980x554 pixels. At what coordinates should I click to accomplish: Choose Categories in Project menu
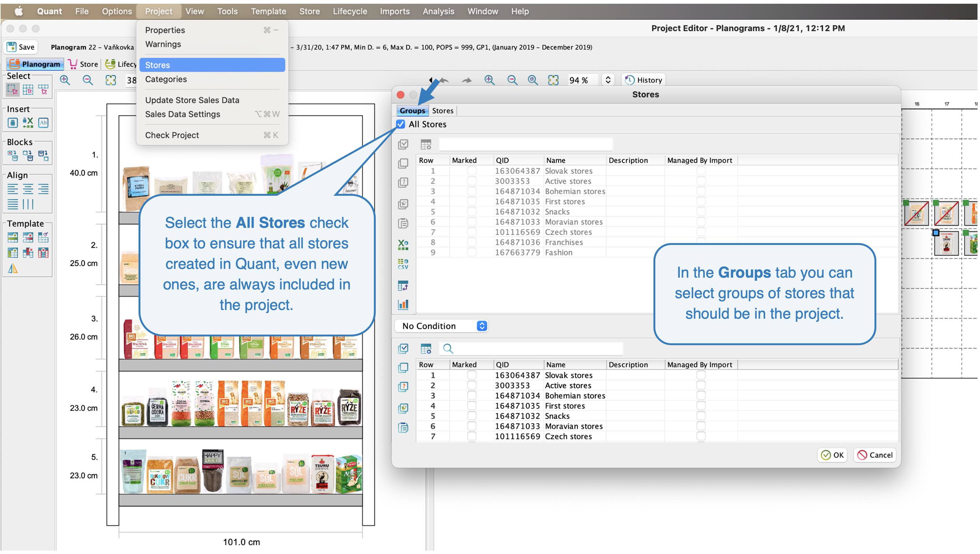click(x=212, y=79)
